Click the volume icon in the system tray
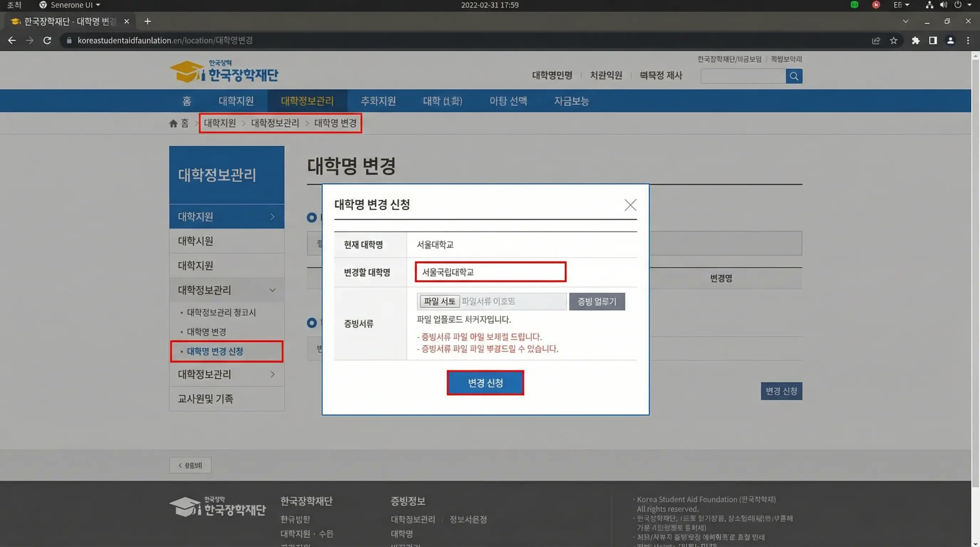This screenshot has width=980, height=547. click(x=943, y=5)
